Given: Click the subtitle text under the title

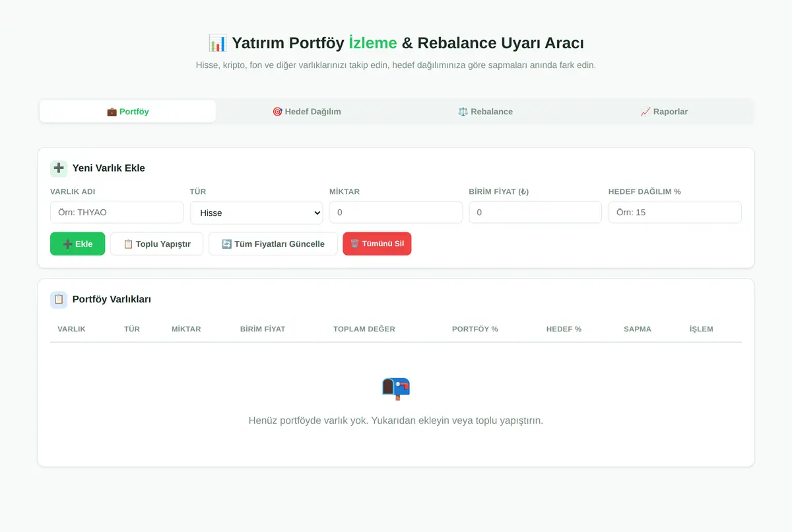Looking at the screenshot, I should pos(396,65).
